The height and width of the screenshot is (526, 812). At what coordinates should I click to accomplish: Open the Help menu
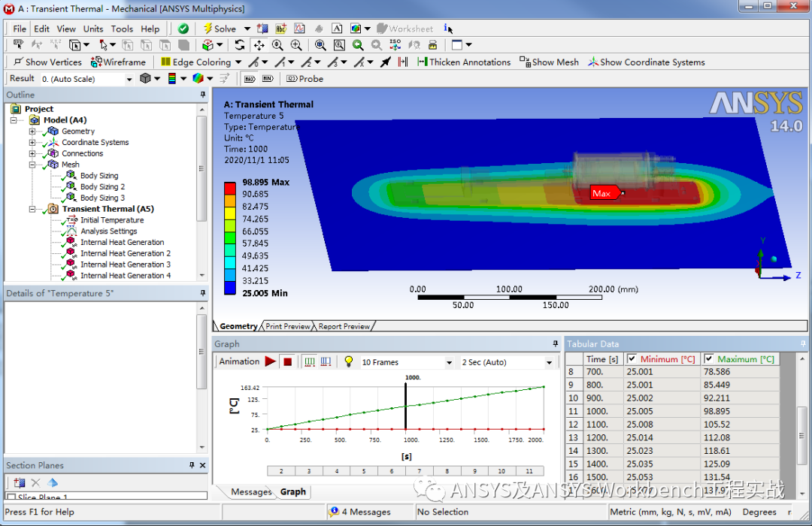point(150,29)
